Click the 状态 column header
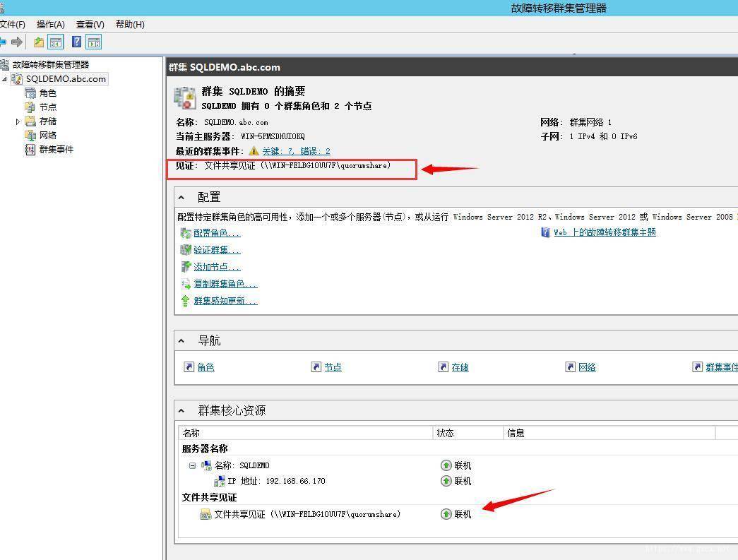This screenshot has width=738, height=560. 468,433
